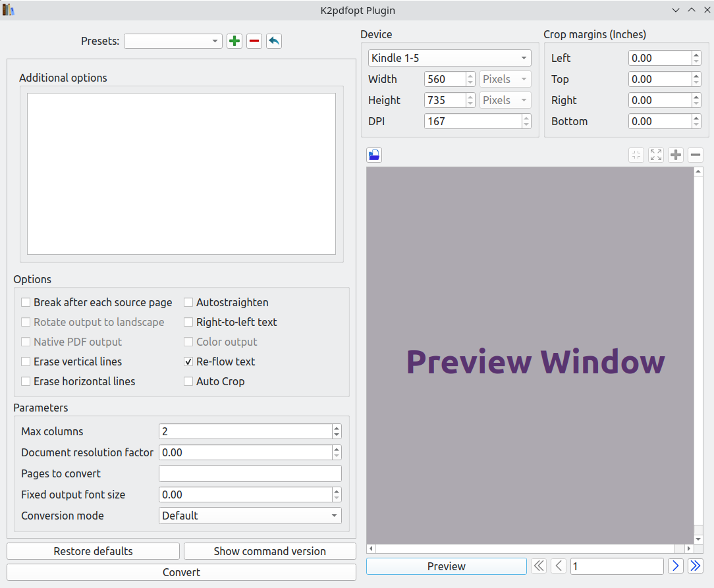Click preview horizontal scrollbar left arrow
This screenshot has height=588, width=714.
click(371, 548)
